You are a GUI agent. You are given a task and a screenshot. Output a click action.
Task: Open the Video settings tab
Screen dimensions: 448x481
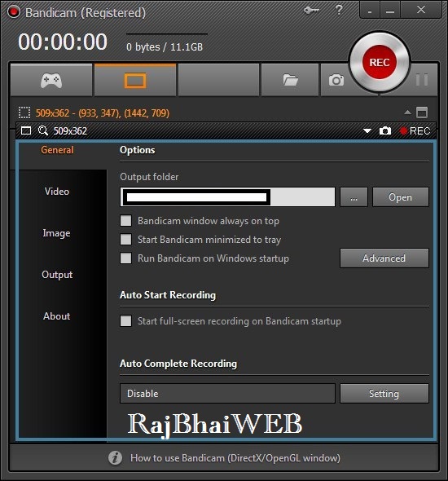tap(57, 192)
